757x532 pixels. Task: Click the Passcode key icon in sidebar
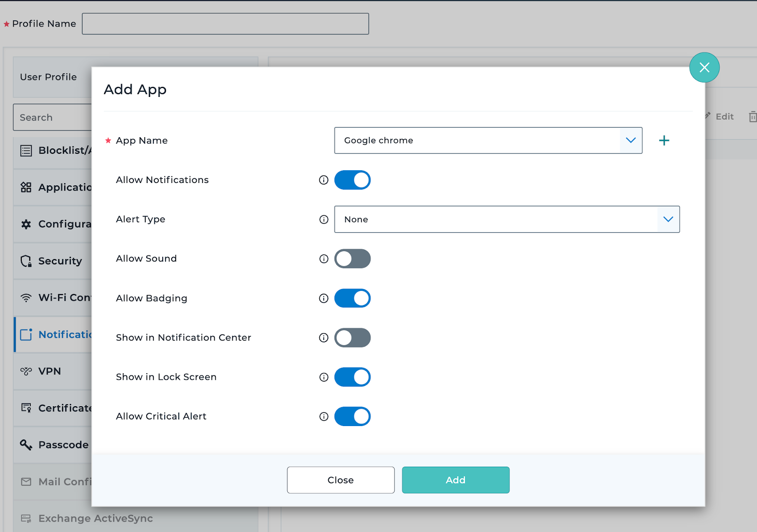point(26,445)
